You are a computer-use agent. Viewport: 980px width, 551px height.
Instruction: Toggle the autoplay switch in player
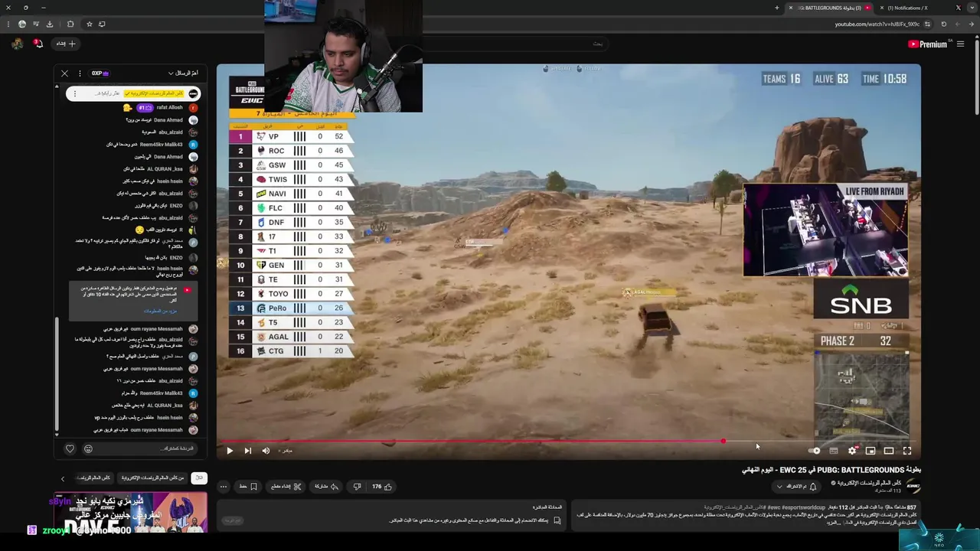pos(814,451)
